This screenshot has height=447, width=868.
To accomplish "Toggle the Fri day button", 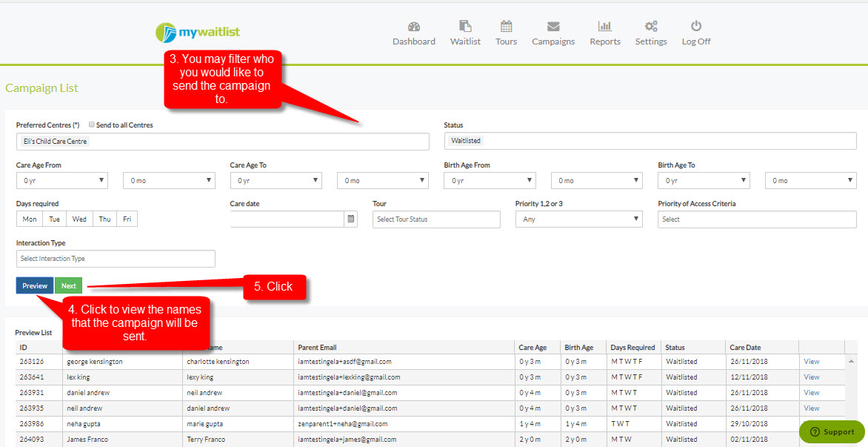I will point(127,219).
